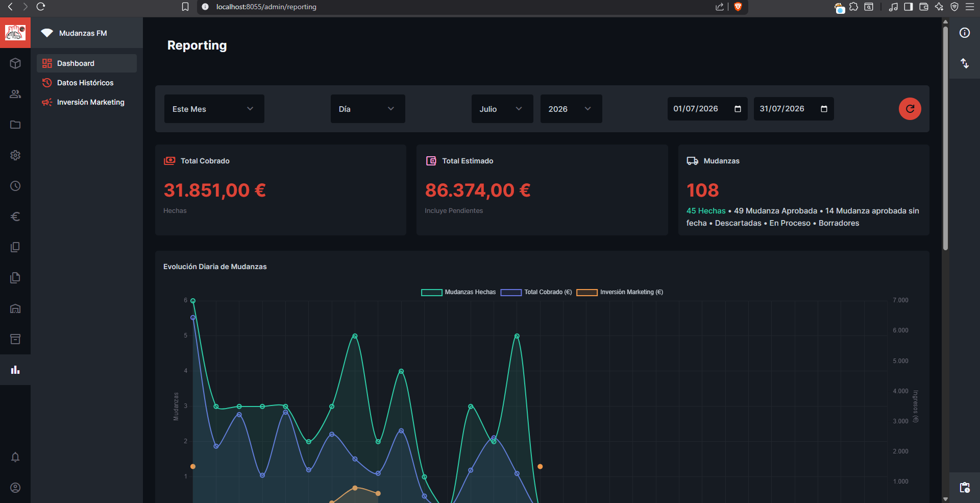Toggle the Total Cobrado (€) legend series
Viewport: 980px width, 503px height.
[x=536, y=292]
